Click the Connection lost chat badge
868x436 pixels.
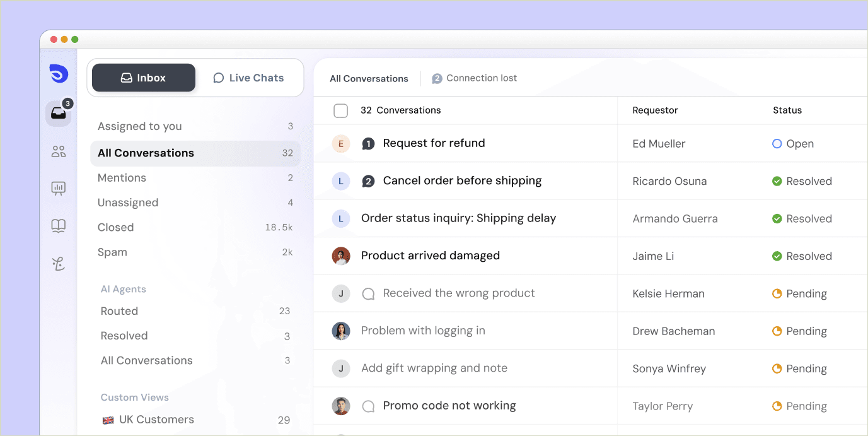tap(437, 78)
